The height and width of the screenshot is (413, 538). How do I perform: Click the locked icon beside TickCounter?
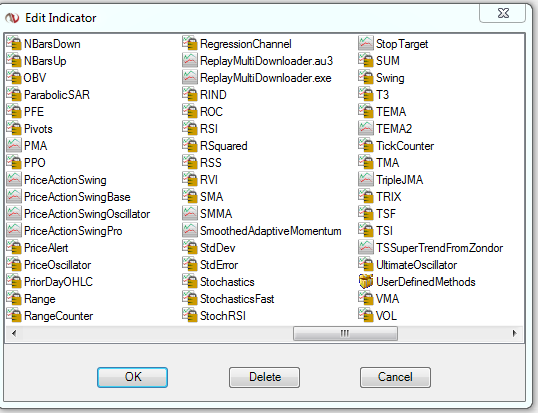[366, 145]
